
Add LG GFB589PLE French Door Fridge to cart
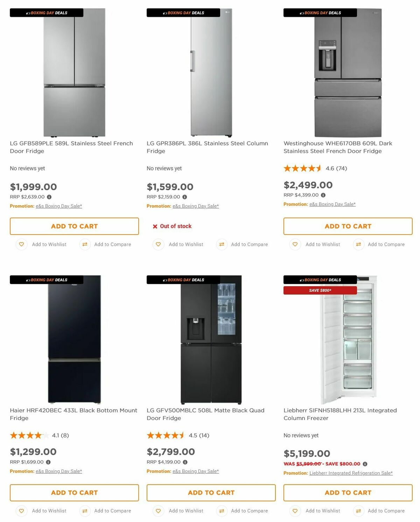point(74,226)
